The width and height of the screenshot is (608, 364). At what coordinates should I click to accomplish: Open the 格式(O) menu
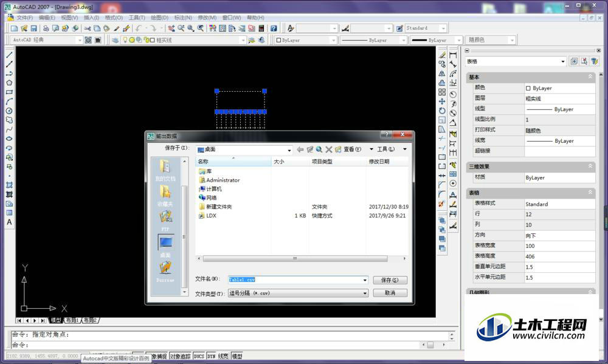click(114, 18)
